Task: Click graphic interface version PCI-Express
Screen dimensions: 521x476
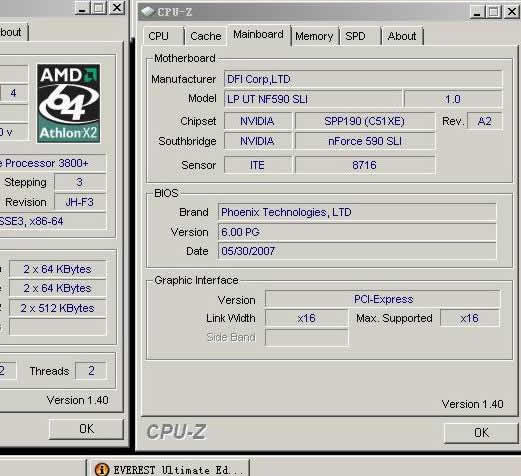Action: point(383,299)
